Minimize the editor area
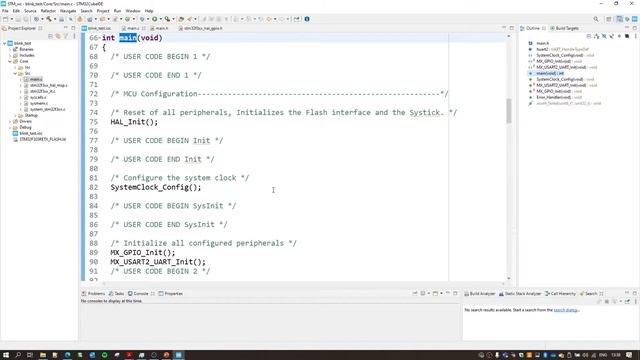The width and height of the screenshot is (640, 360). (x=504, y=28)
